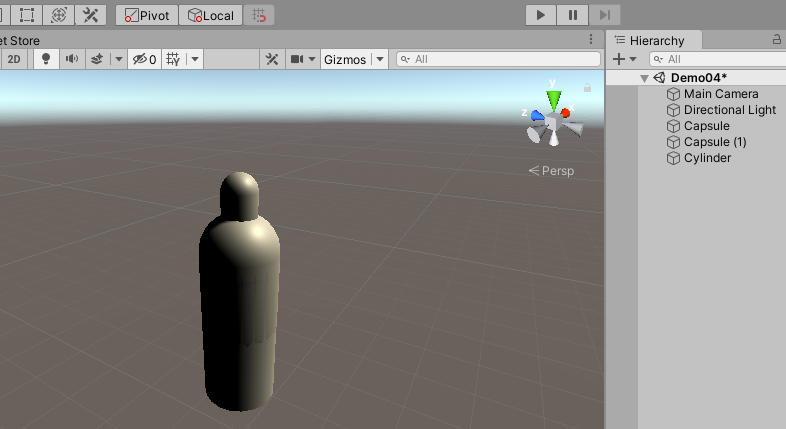Toggle scene grid visibility
The height and width of the screenshot is (429, 786).
173,59
